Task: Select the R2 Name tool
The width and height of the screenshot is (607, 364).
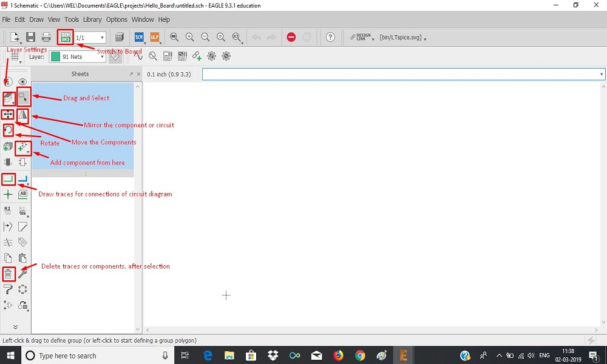Action: (x=8, y=211)
